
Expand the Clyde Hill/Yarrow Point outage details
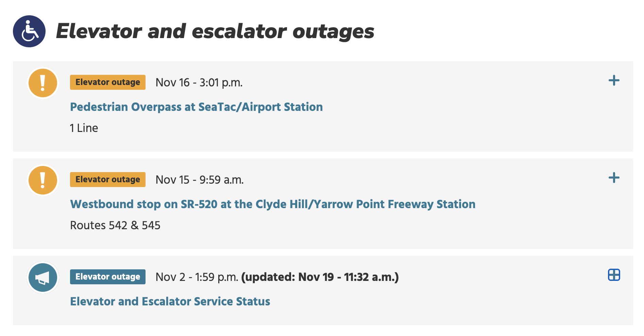[x=614, y=178]
